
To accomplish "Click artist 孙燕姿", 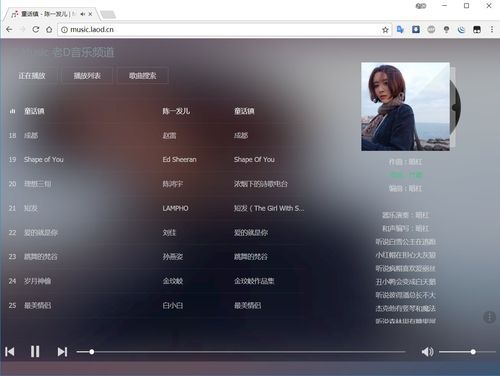I will [x=173, y=256].
